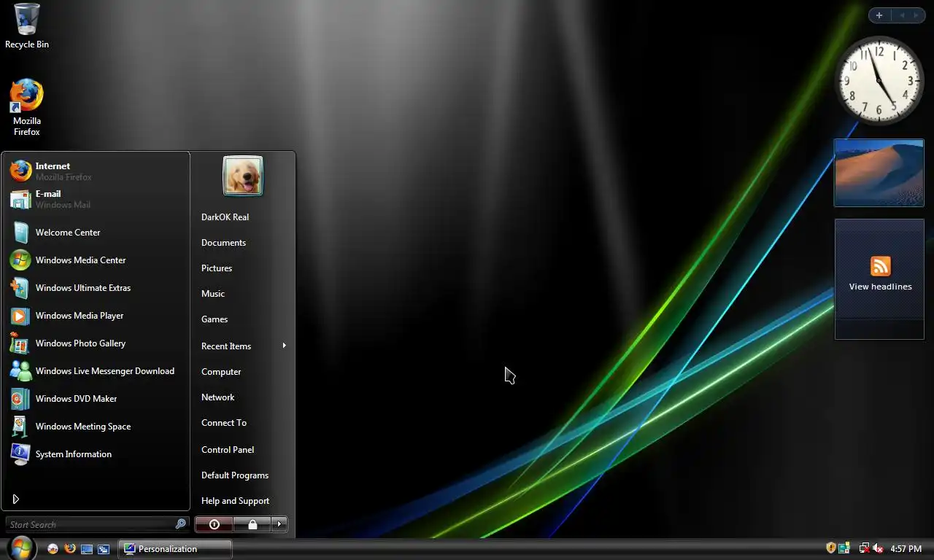Launch Windows DVD Maker

96,399
